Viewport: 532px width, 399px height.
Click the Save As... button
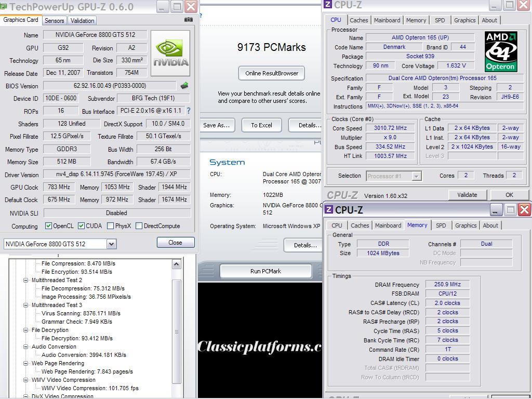click(217, 125)
